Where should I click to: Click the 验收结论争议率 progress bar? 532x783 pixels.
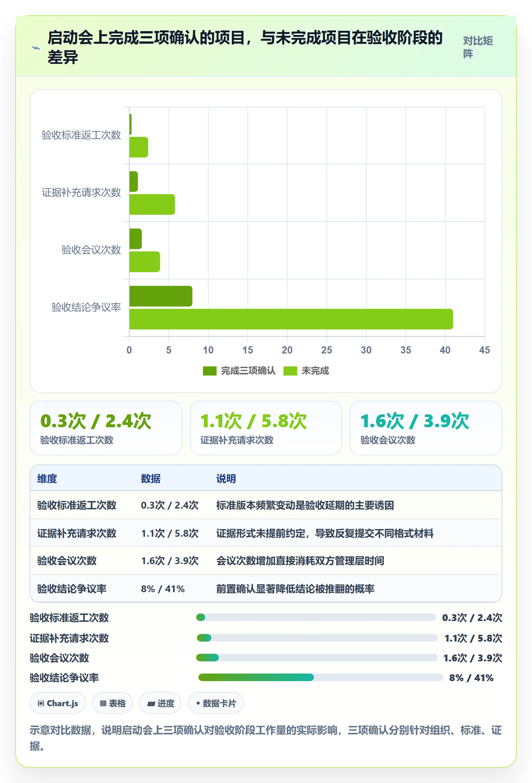click(321, 677)
